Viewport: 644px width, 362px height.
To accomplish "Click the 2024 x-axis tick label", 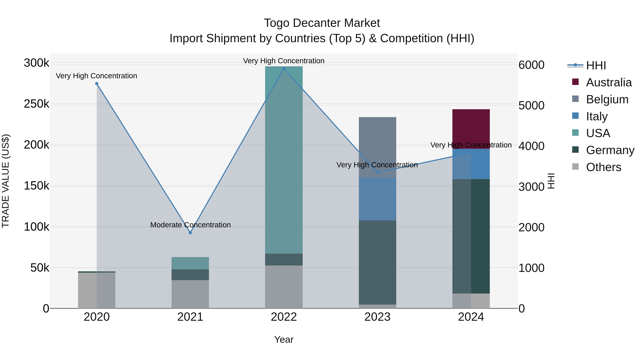I will tap(471, 317).
